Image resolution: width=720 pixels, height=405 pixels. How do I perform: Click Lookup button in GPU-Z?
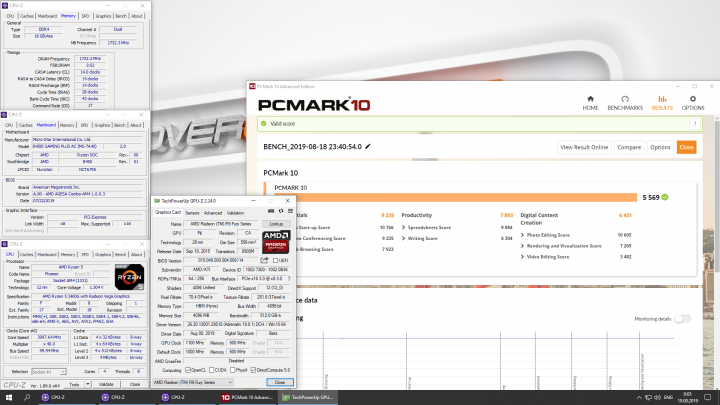click(x=276, y=224)
